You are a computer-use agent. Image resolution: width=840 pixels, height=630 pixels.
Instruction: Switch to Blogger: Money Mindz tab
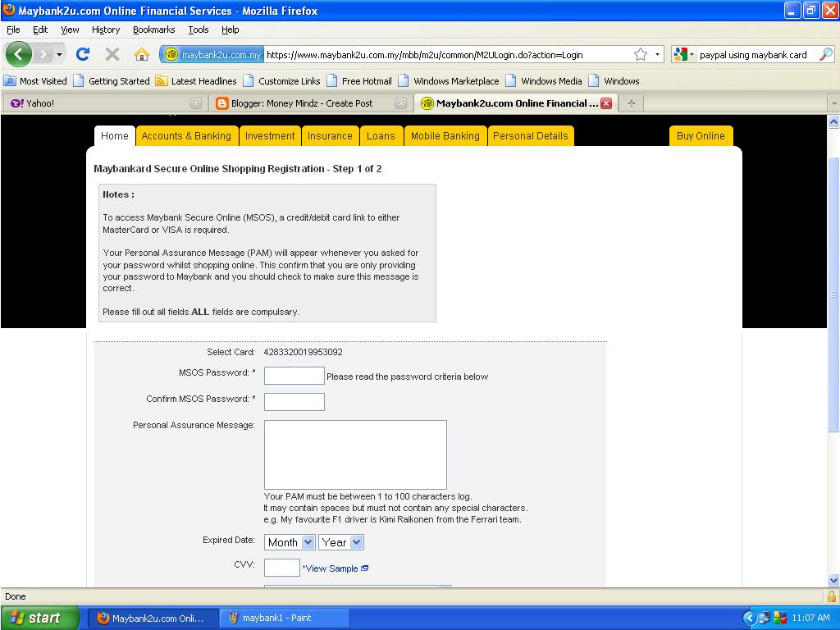[309, 103]
